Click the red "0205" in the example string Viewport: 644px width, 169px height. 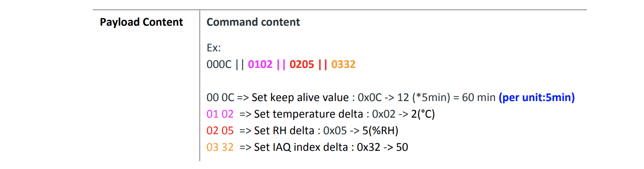(x=303, y=65)
